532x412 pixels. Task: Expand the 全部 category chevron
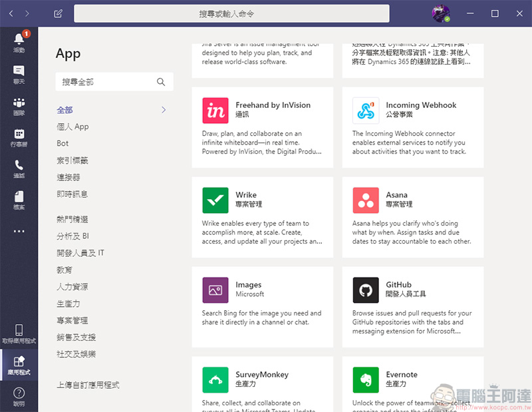click(164, 110)
